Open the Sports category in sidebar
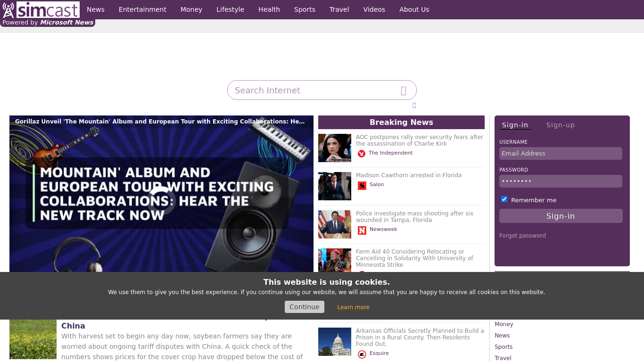Image resolution: width=644 pixels, height=362 pixels. pyautogui.click(x=504, y=347)
